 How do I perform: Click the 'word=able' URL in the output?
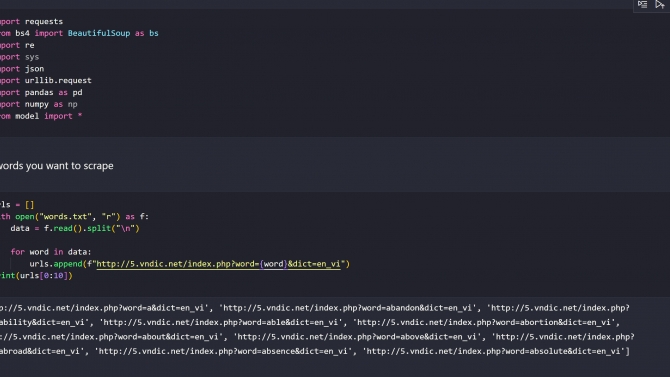(220, 322)
